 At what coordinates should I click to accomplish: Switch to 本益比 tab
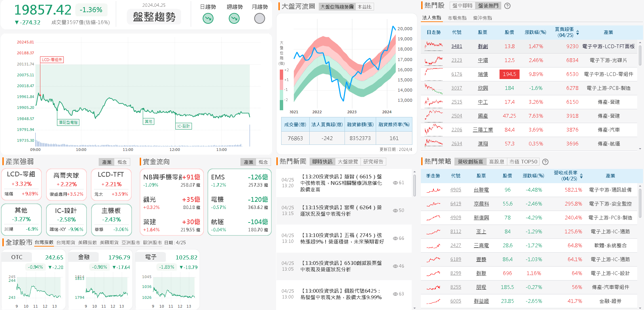click(365, 7)
